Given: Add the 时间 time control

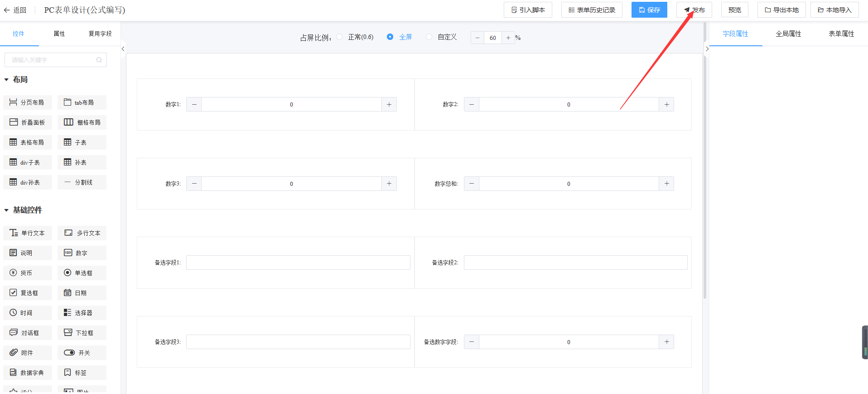Looking at the screenshot, I should tap(28, 313).
